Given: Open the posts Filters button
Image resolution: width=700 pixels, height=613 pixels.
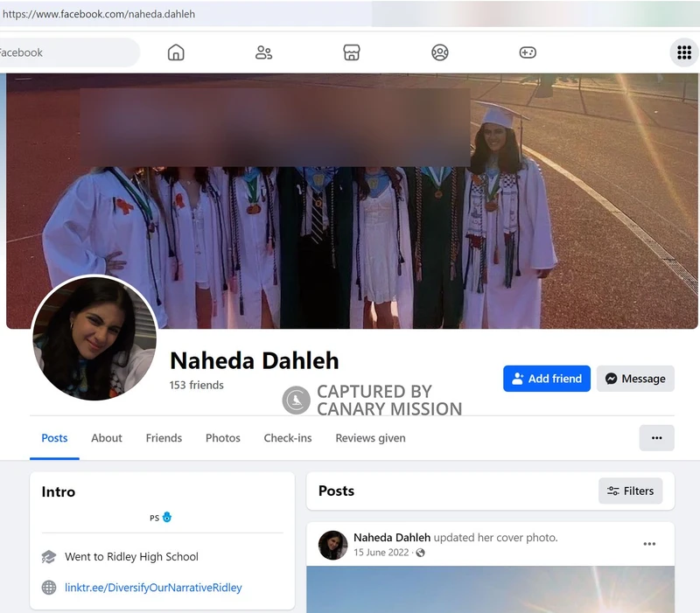Looking at the screenshot, I should coord(630,491).
